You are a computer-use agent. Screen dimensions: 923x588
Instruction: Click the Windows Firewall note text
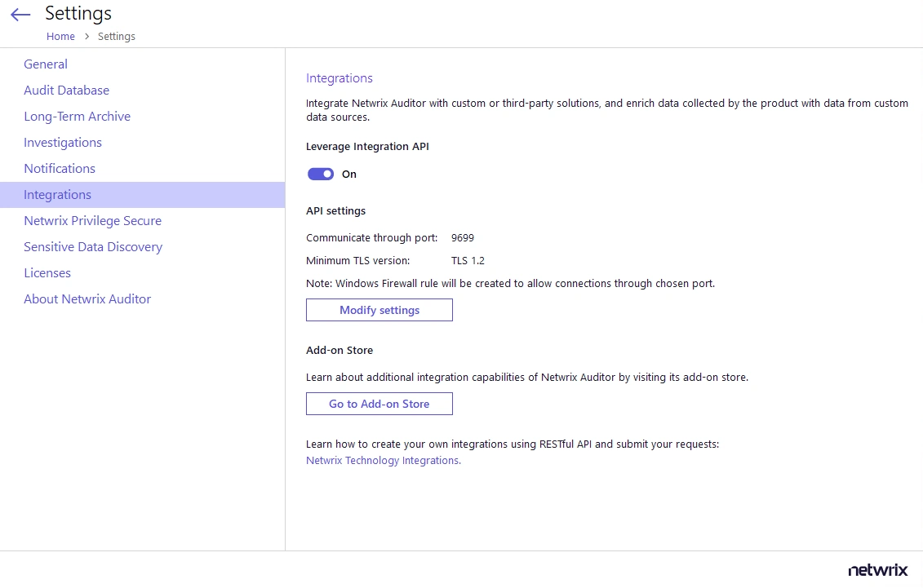(x=510, y=284)
